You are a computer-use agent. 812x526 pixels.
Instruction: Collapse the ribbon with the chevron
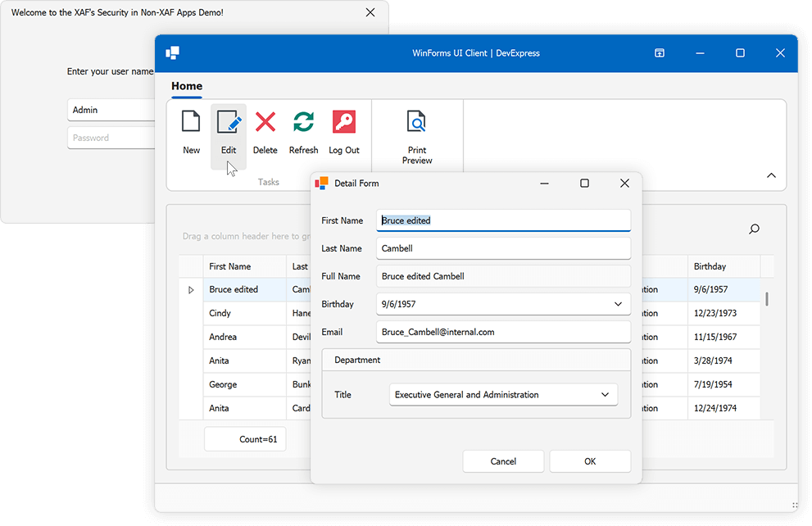771,175
